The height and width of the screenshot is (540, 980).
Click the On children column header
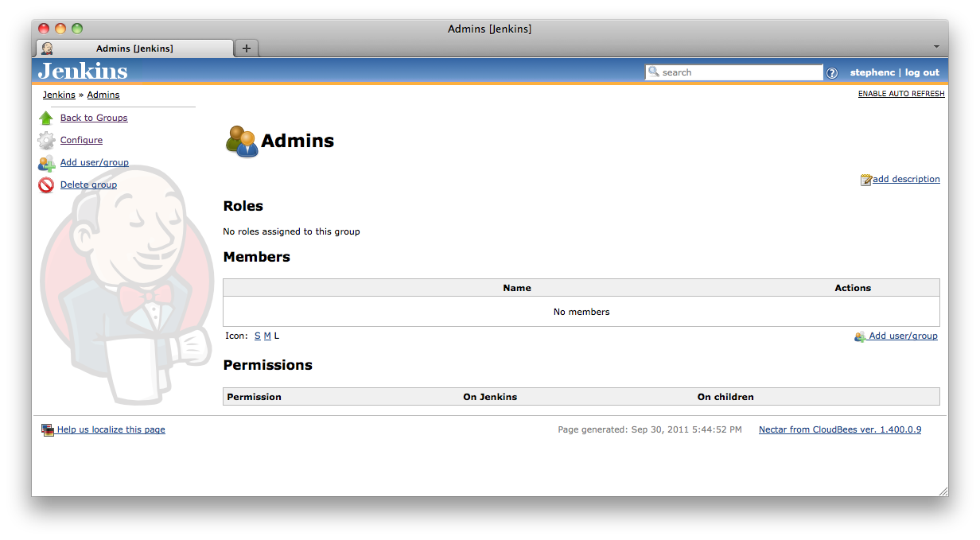[725, 397]
